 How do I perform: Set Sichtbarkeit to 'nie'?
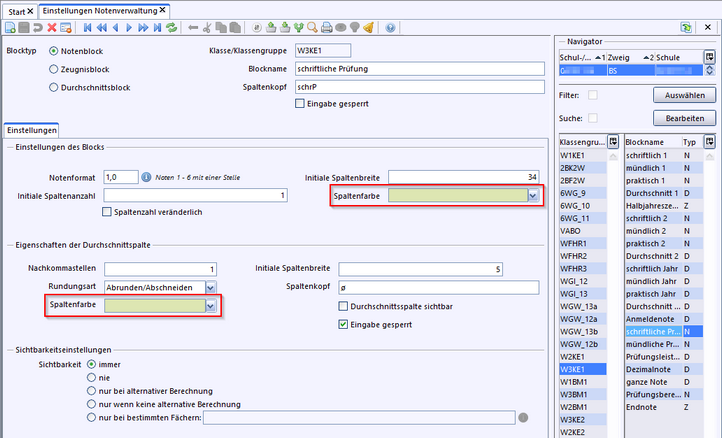[92, 379]
